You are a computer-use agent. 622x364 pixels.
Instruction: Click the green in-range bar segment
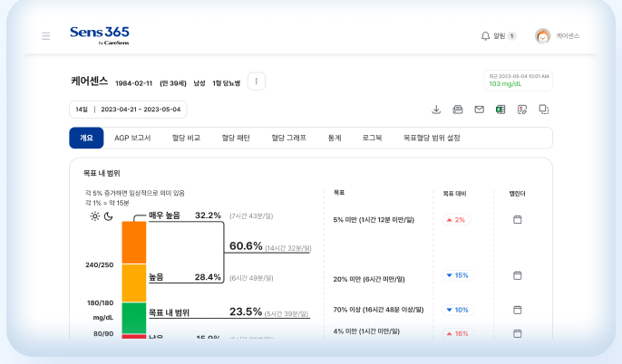click(134, 318)
